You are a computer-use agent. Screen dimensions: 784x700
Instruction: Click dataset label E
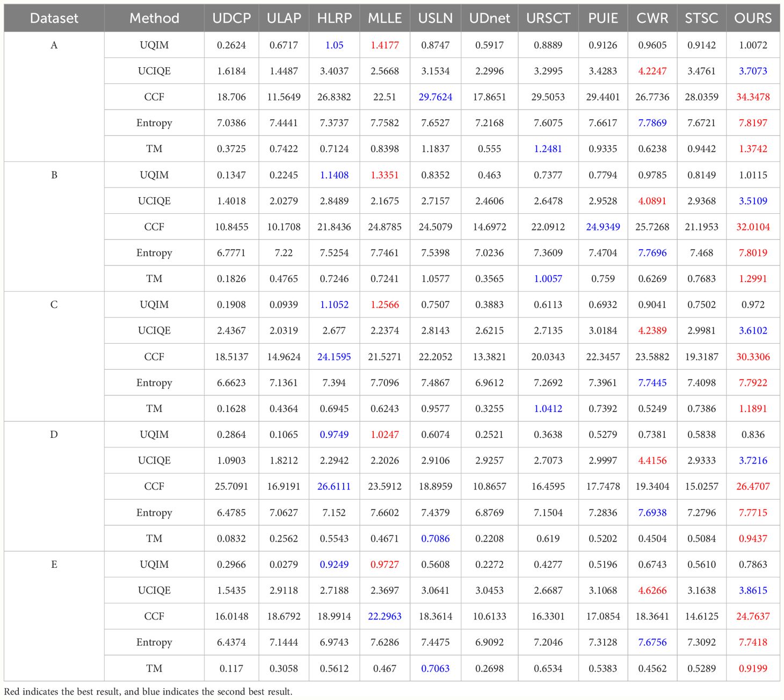click(x=54, y=565)
